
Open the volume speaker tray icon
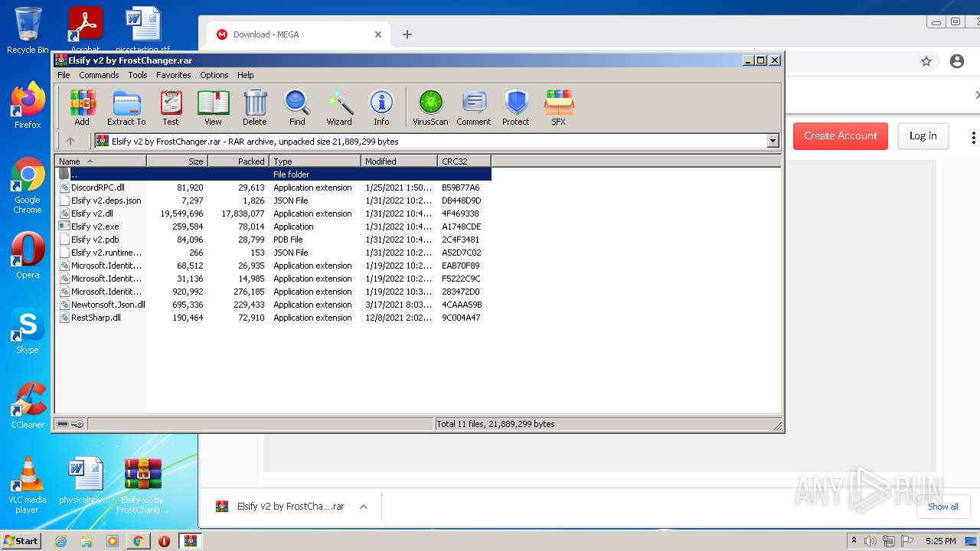pos(871,541)
